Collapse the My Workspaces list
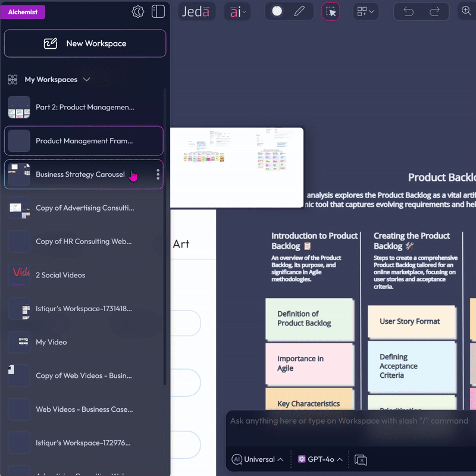 (x=87, y=79)
